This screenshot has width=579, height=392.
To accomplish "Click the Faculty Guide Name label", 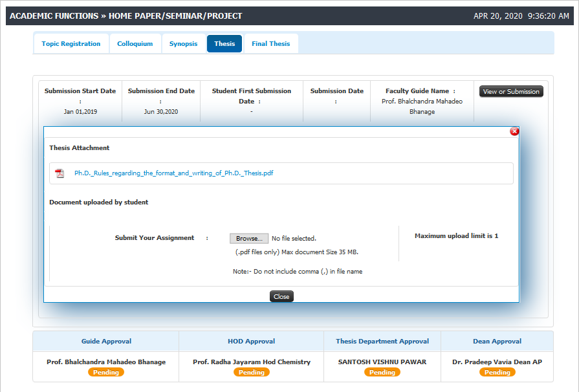I will [x=421, y=91].
